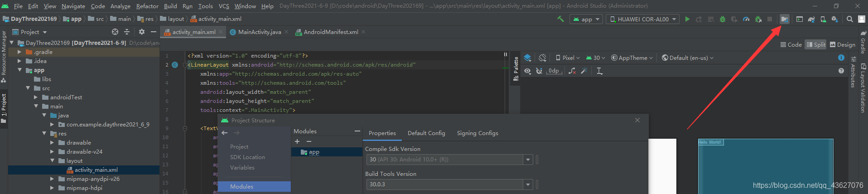The height and width of the screenshot is (194, 868).
Task: Sync project with Gradle files icon
Action: (x=811, y=19)
